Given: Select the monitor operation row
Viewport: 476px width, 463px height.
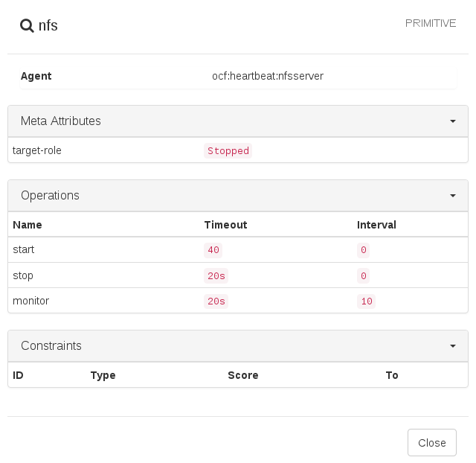Looking at the screenshot, I should (x=31, y=301).
